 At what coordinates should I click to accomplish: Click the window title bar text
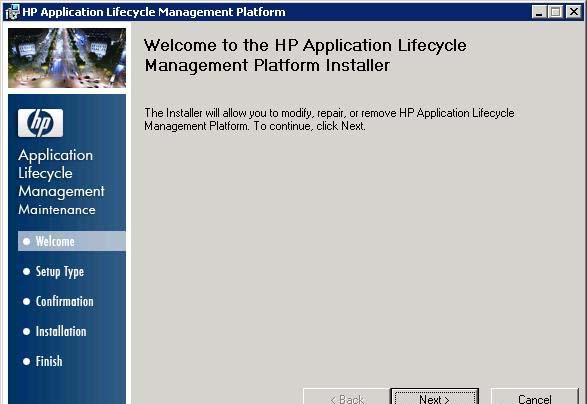(x=154, y=12)
